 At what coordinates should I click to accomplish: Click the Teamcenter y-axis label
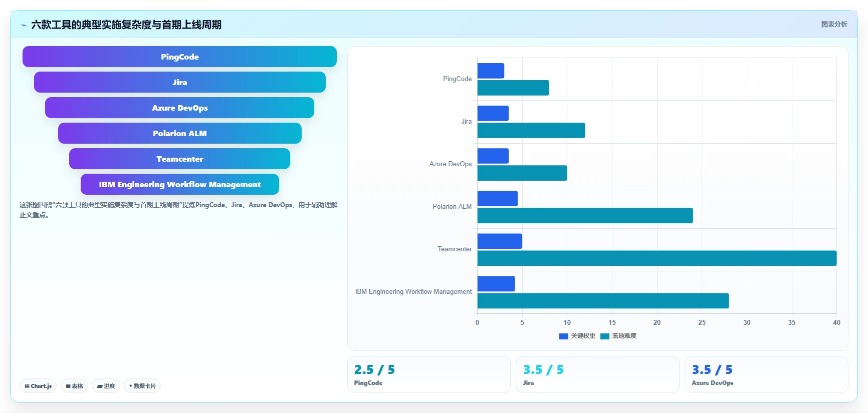coord(455,249)
